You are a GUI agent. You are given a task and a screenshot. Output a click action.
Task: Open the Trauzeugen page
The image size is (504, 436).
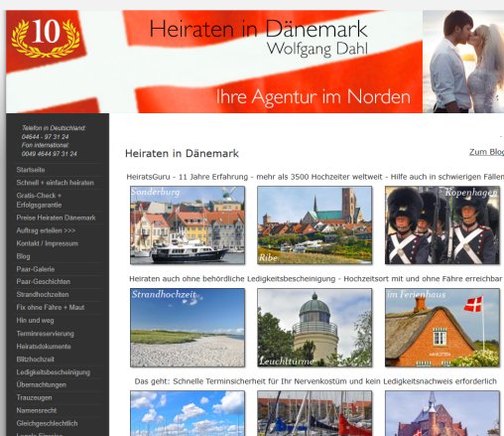coord(34,398)
